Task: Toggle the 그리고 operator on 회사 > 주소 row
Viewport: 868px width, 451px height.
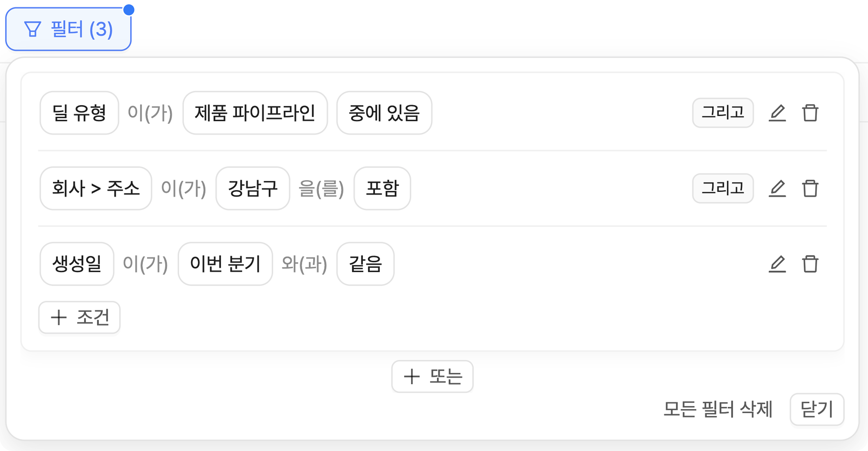Action: pyautogui.click(x=723, y=188)
